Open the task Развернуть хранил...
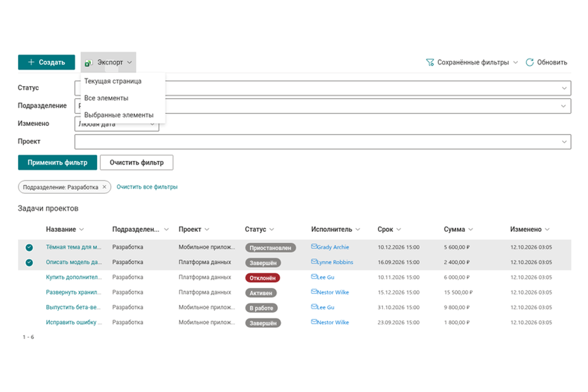Viewport: 588px width, 392px height. click(74, 293)
